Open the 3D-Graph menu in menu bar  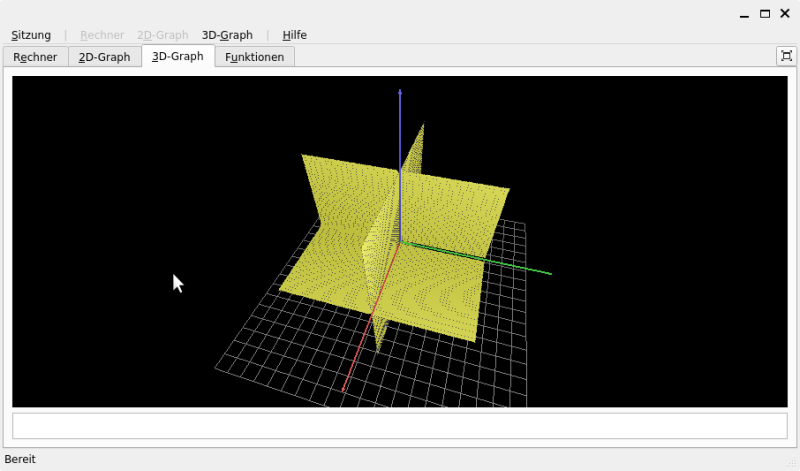click(227, 35)
